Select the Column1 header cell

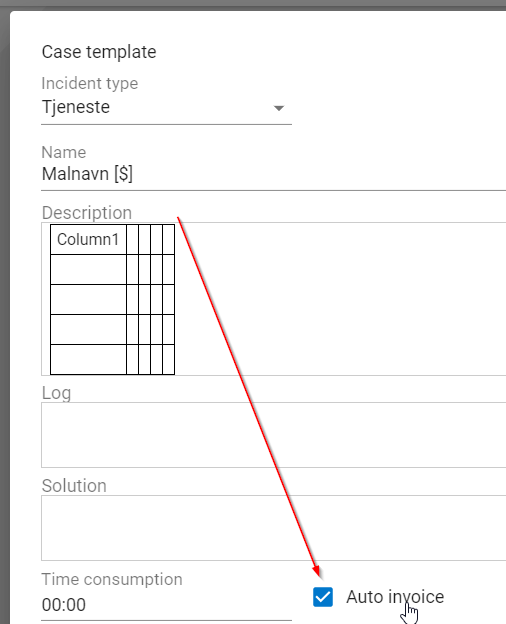[88, 240]
